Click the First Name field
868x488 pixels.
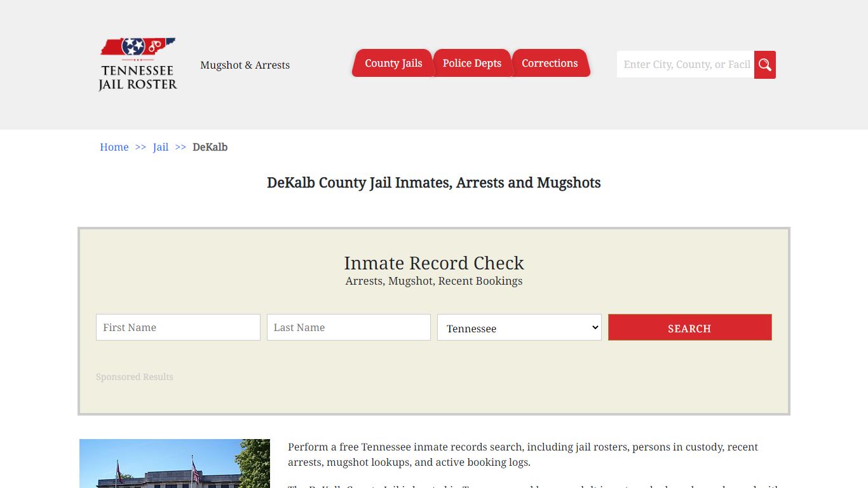coord(178,327)
